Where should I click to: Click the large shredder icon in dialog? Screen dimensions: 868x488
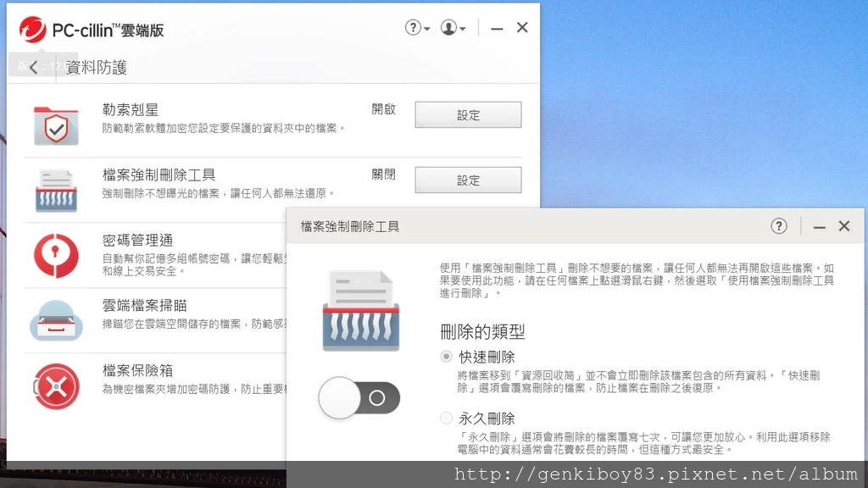(x=361, y=310)
